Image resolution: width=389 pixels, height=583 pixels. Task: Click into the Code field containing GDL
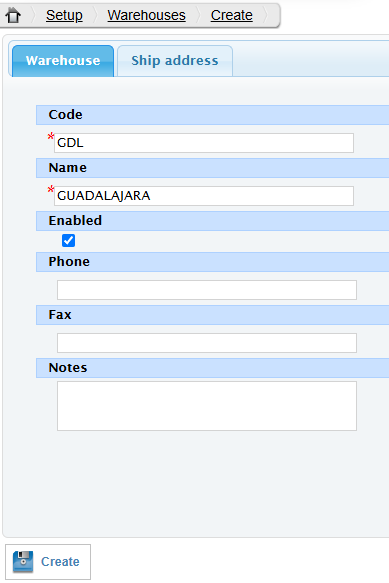click(x=204, y=143)
